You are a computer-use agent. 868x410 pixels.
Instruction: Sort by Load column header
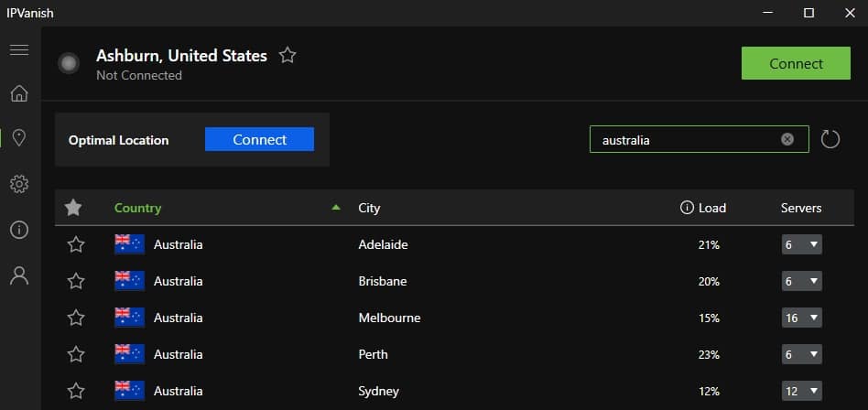click(712, 208)
